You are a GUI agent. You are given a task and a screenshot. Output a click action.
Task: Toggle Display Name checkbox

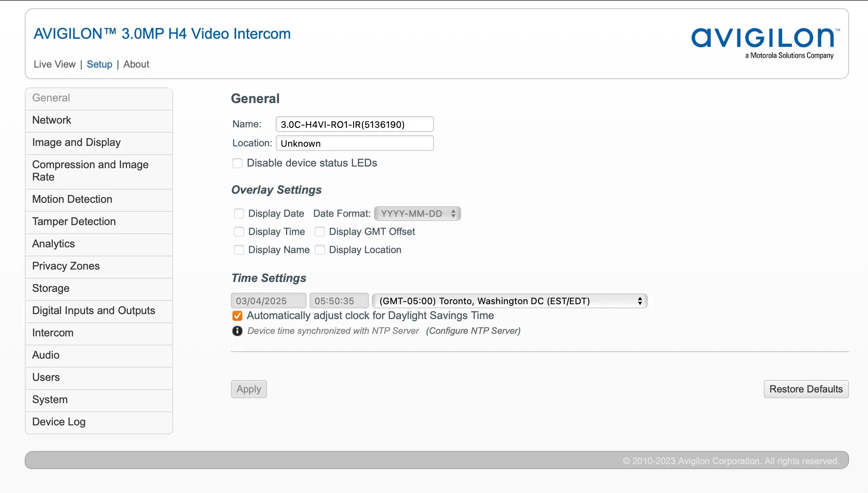coord(239,250)
